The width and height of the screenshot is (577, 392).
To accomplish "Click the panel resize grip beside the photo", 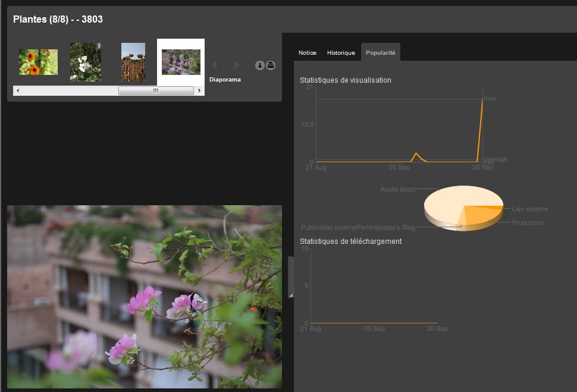I will (291, 294).
